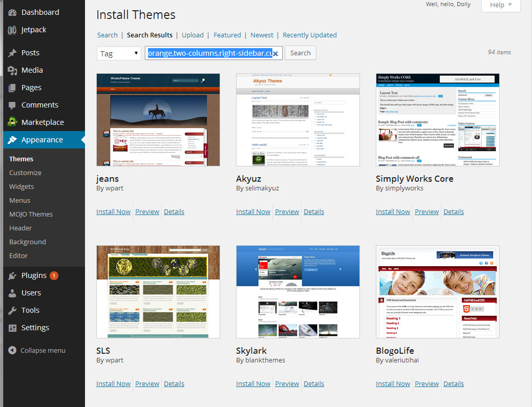Click the Pages icon
This screenshot has width=532, height=407.
[x=12, y=88]
